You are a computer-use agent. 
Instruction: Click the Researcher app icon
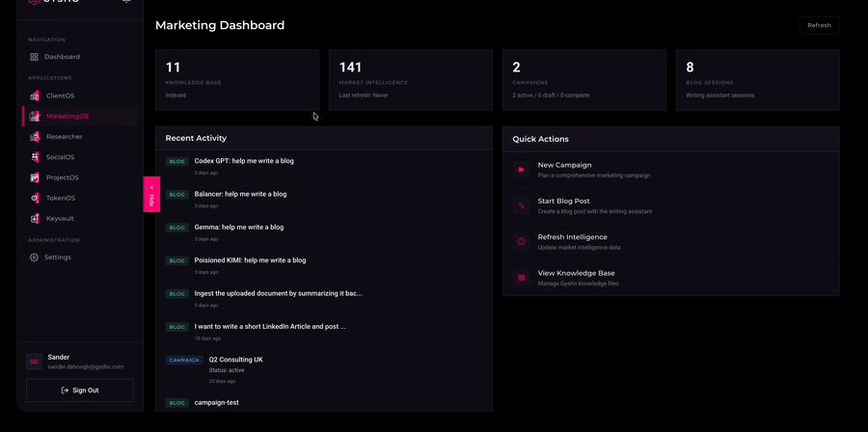35,137
